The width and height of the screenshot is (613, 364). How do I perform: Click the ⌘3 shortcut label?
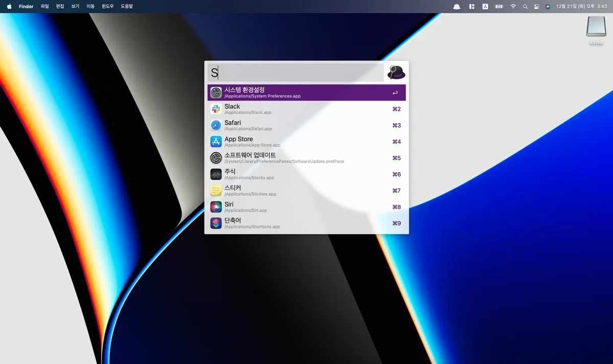click(396, 125)
